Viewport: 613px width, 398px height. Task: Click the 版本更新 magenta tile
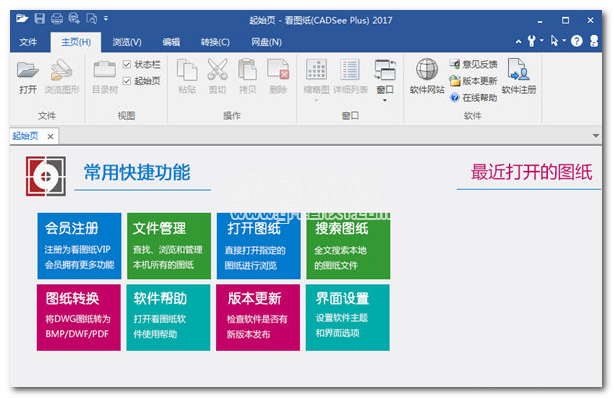[x=258, y=317]
